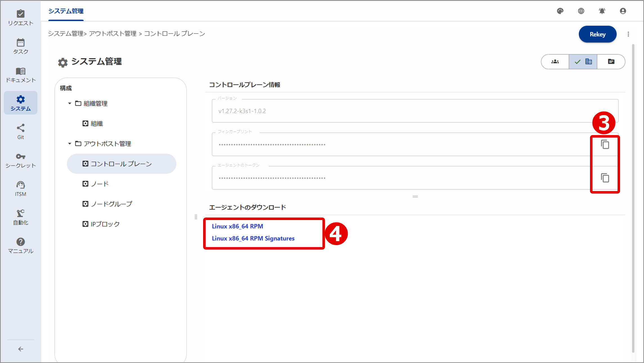Viewport: 644px width, 363px height.
Task: Download Linux x86_64 RPM Signatures
Action: coord(253,238)
